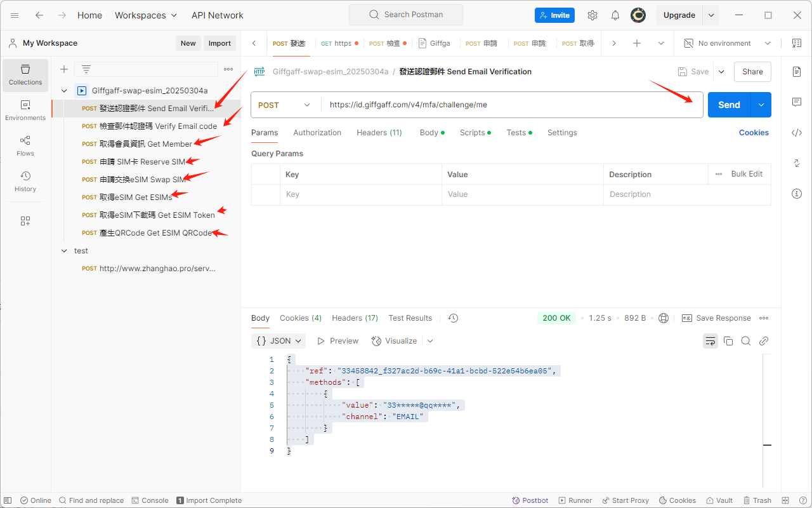The image size is (812, 508).
Task: Toggle response line wrap button
Action: [710, 341]
